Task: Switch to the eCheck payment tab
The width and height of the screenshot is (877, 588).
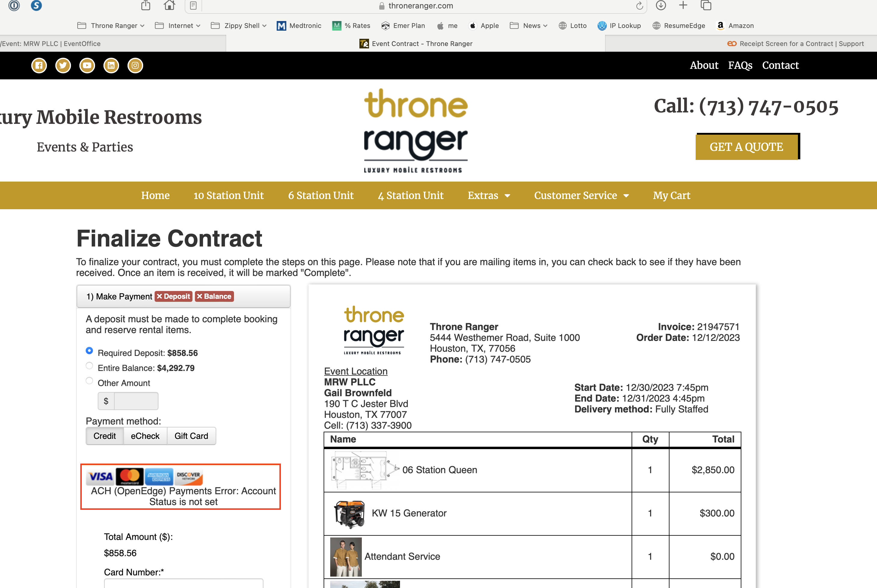Action: (145, 436)
